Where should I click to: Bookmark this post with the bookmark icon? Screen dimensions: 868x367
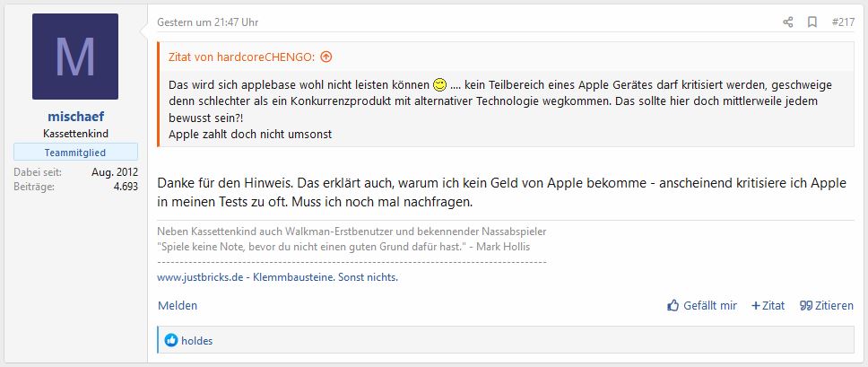(x=812, y=22)
